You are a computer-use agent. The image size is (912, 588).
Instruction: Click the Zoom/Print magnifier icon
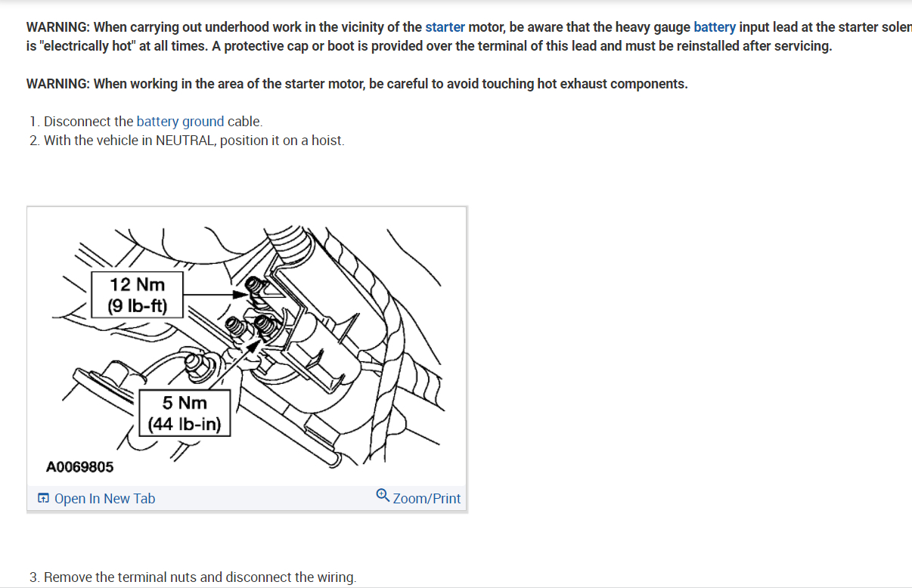coord(383,496)
